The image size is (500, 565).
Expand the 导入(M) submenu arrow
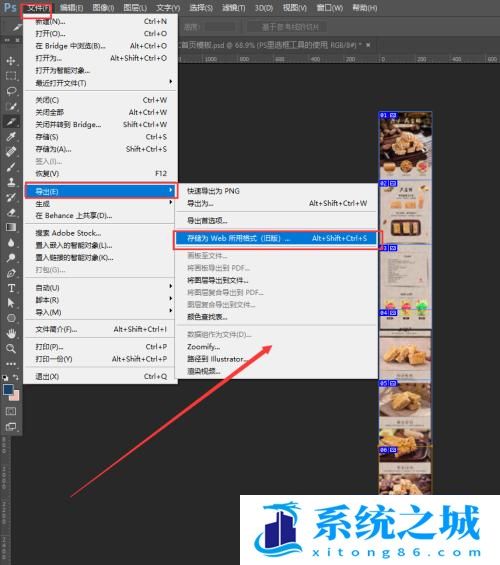(x=171, y=311)
